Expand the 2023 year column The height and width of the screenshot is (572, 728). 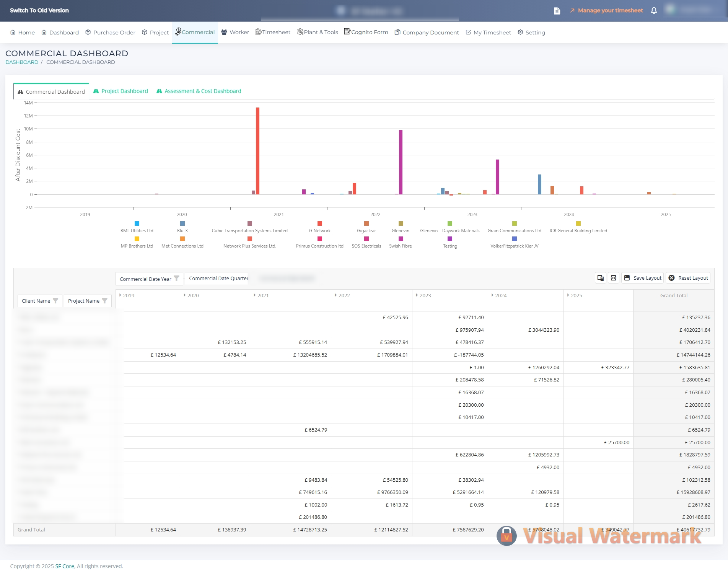click(x=417, y=295)
